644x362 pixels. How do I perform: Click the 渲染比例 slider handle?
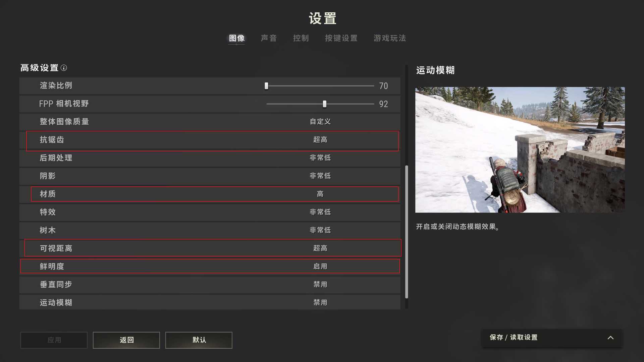266,86
